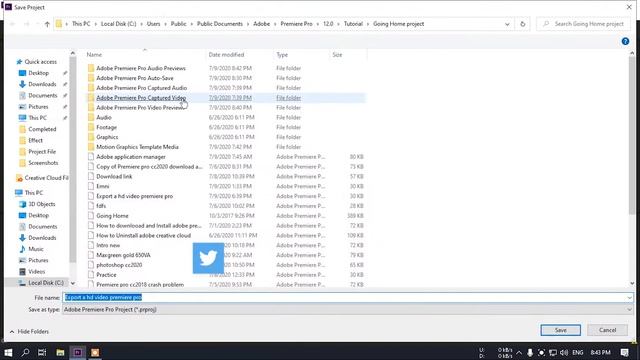The image size is (640, 360).
Task: Click the Tutorial breadcrumb
Action: 353,24
